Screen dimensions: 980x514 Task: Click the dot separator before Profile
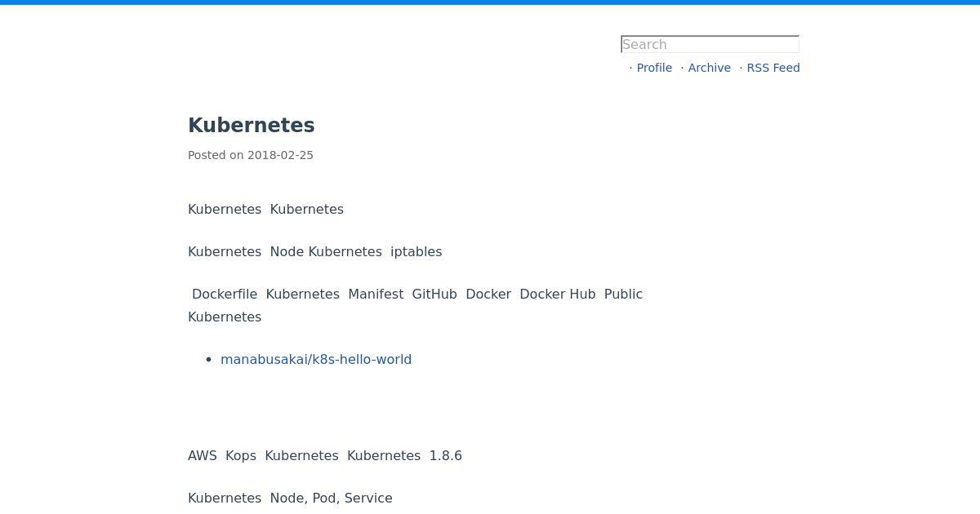point(630,68)
